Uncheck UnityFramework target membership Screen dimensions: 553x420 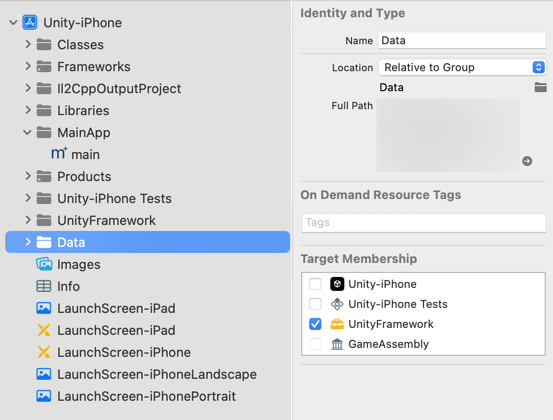pos(315,324)
